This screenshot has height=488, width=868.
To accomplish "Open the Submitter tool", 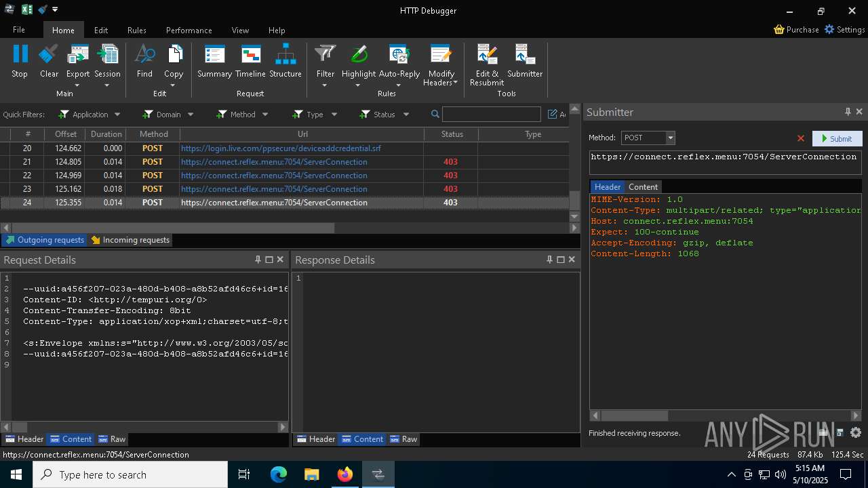I will pos(525,61).
